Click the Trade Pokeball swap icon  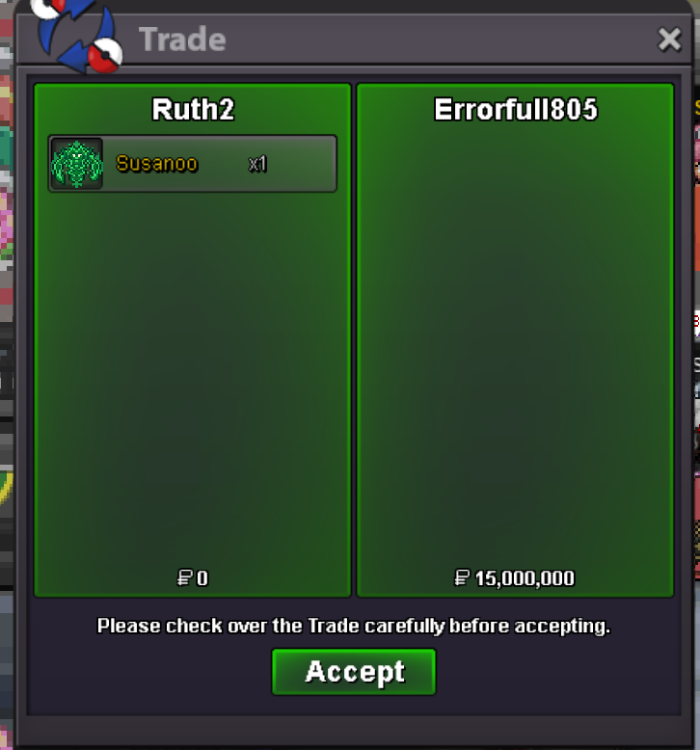coord(76,36)
